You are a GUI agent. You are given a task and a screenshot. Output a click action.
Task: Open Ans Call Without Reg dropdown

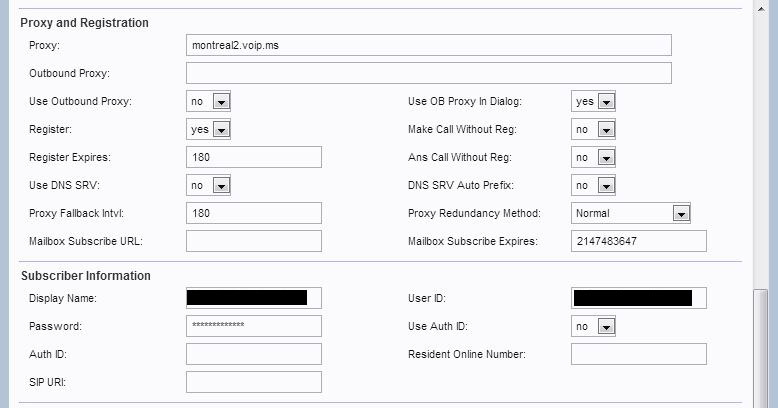[593, 157]
